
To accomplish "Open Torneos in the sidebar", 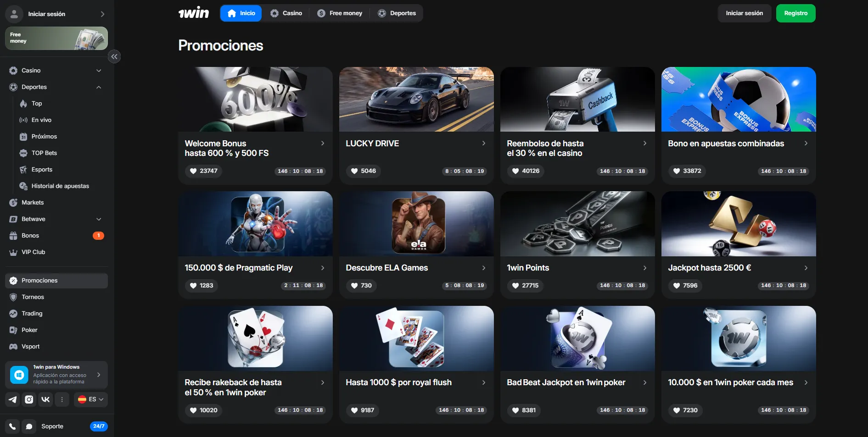I will [56, 297].
